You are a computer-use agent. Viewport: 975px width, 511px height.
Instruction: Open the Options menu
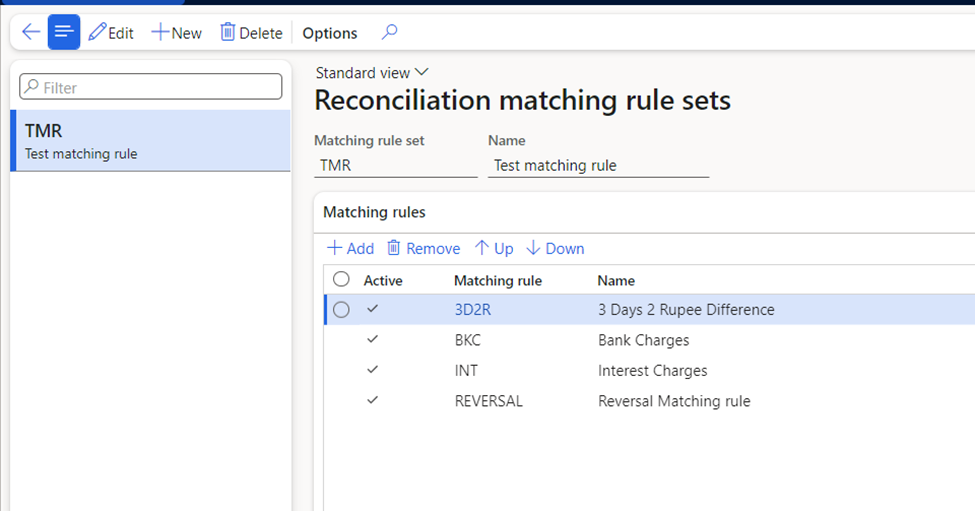click(x=330, y=33)
